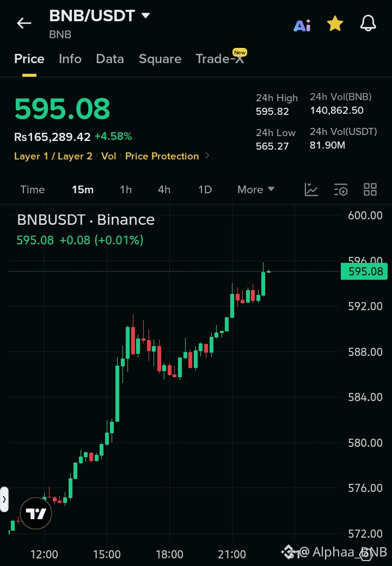Select the 15m chart interval
Screen dimensions: 392x566
pos(83,189)
